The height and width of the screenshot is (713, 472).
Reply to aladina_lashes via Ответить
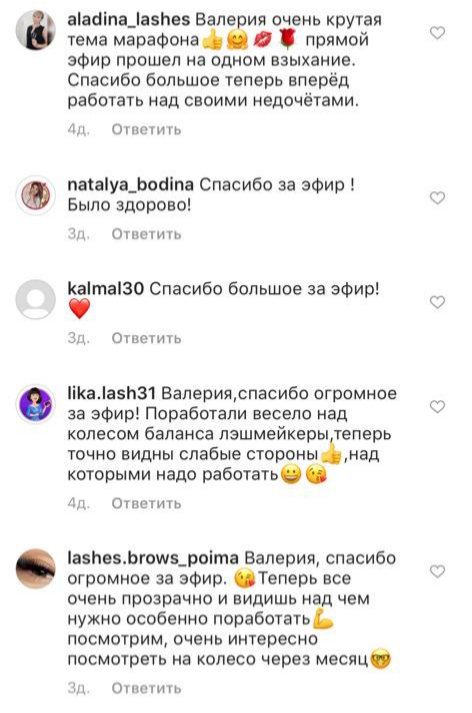[146, 130]
